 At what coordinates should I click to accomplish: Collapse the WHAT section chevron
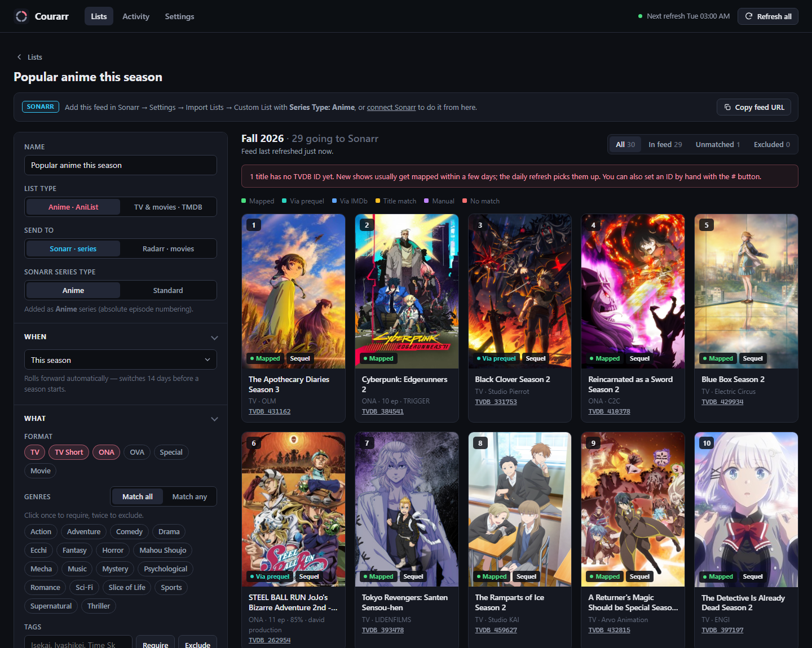tap(214, 419)
